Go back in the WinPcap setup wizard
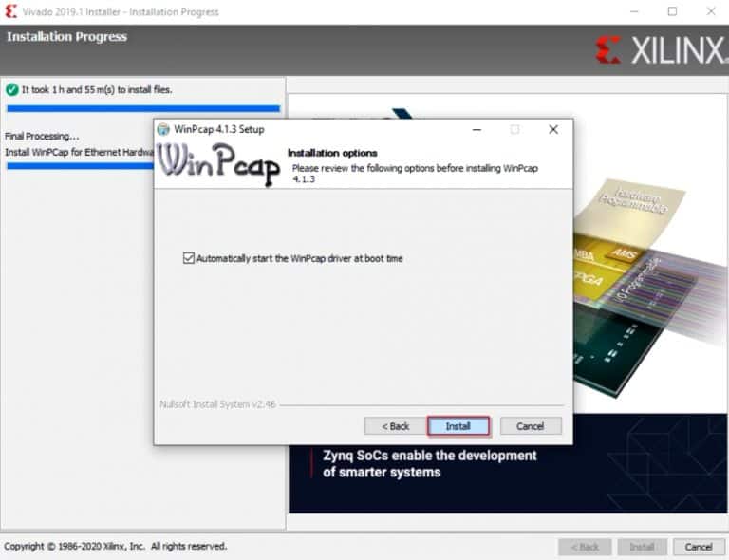Viewport: 729px width, 560px height. coord(395,426)
